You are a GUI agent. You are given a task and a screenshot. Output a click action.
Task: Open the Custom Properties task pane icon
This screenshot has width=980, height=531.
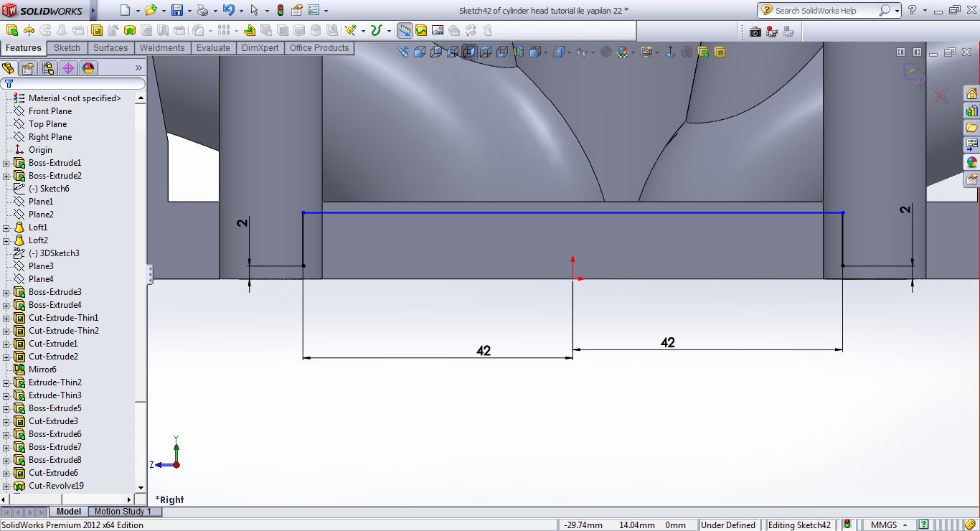(971, 179)
